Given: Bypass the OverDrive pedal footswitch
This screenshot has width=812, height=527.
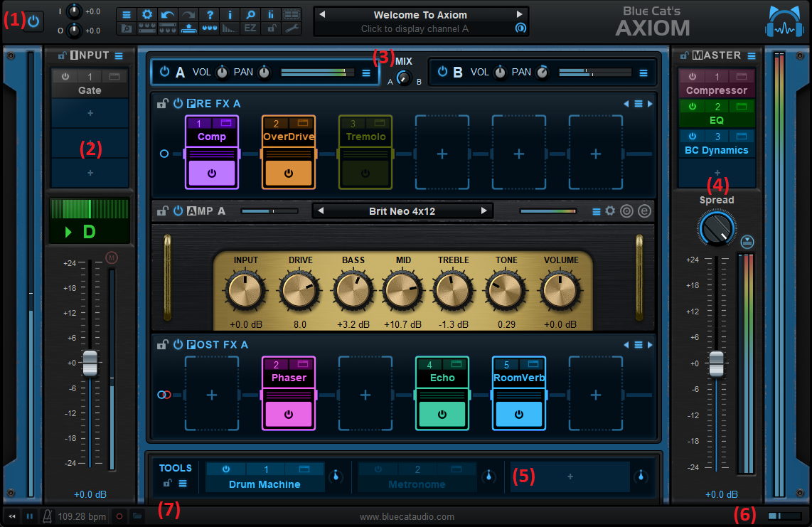Looking at the screenshot, I should (x=289, y=173).
